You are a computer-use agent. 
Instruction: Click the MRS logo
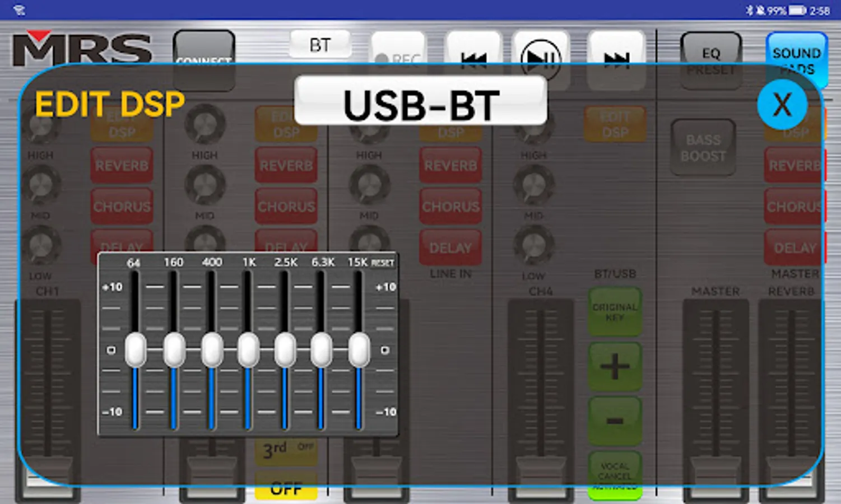(82, 48)
